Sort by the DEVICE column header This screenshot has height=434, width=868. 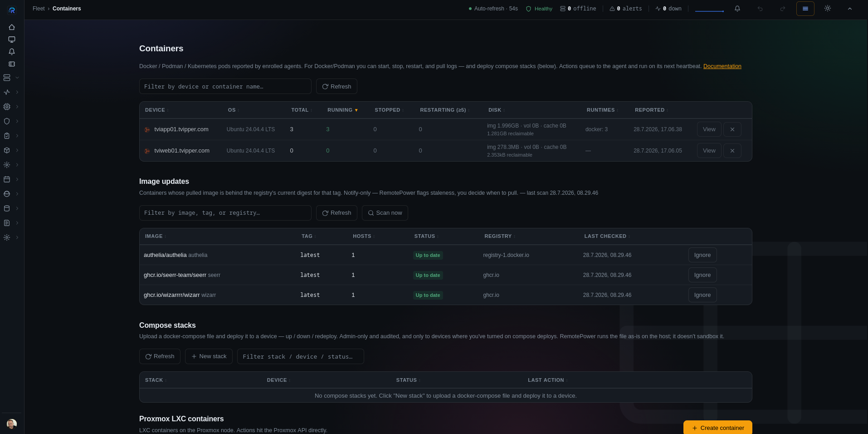pyautogui.click(x=156, y=110)
